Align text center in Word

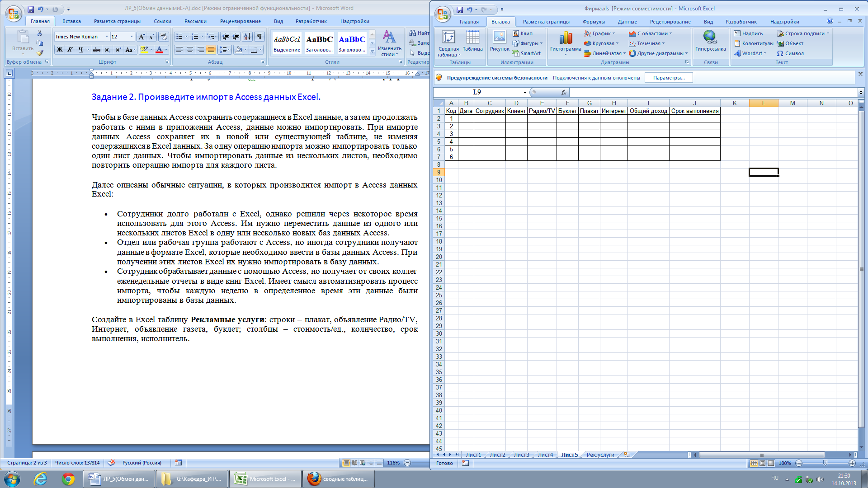click(x=190, y=50)
